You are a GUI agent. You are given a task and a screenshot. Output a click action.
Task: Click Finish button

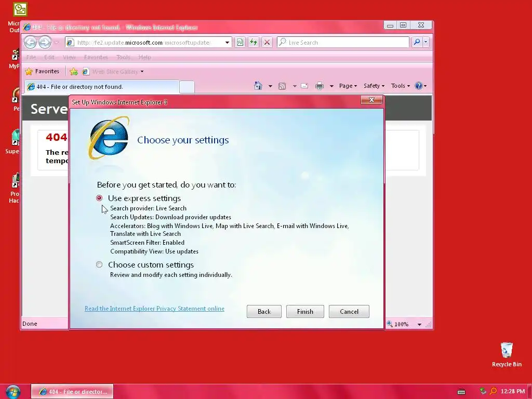click(x=305, y=312)
